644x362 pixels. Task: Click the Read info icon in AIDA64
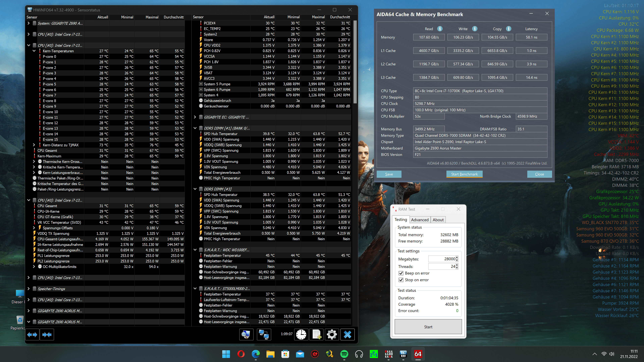pyautogui.click(x=440, y=29)
